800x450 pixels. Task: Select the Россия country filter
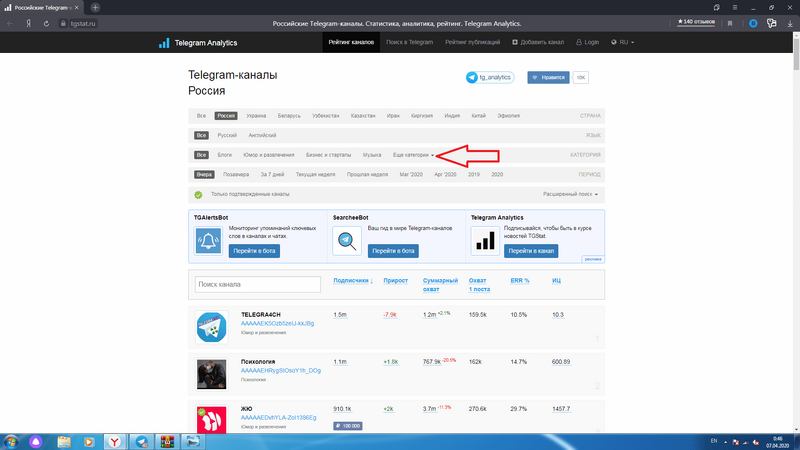226,115
